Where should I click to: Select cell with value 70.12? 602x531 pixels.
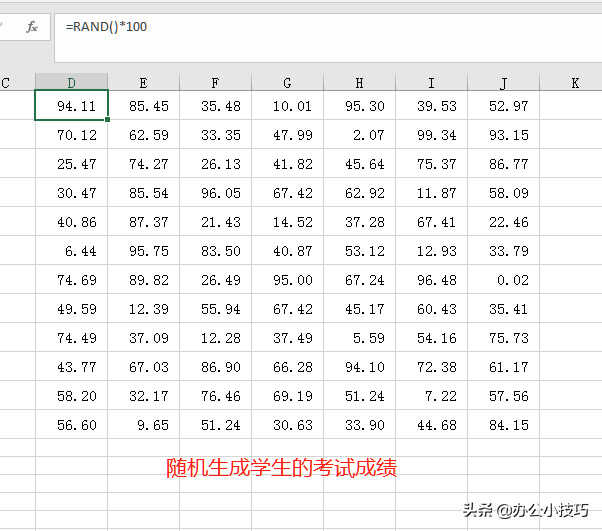[x=71, y=134]
